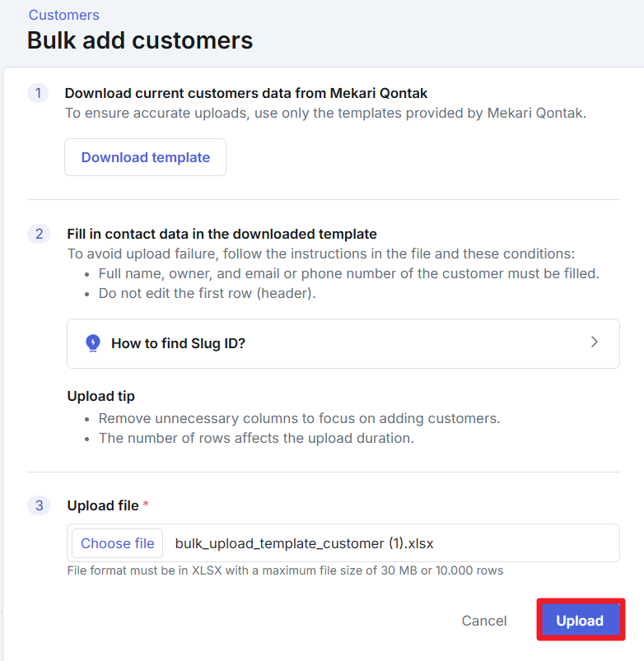Click 'Download current customers data' step heading
Screen dimensions: 644x661
point(246,93)
